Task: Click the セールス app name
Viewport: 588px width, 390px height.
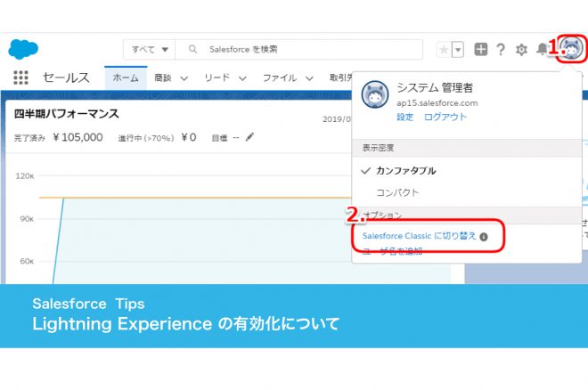Action: [66, 77]
